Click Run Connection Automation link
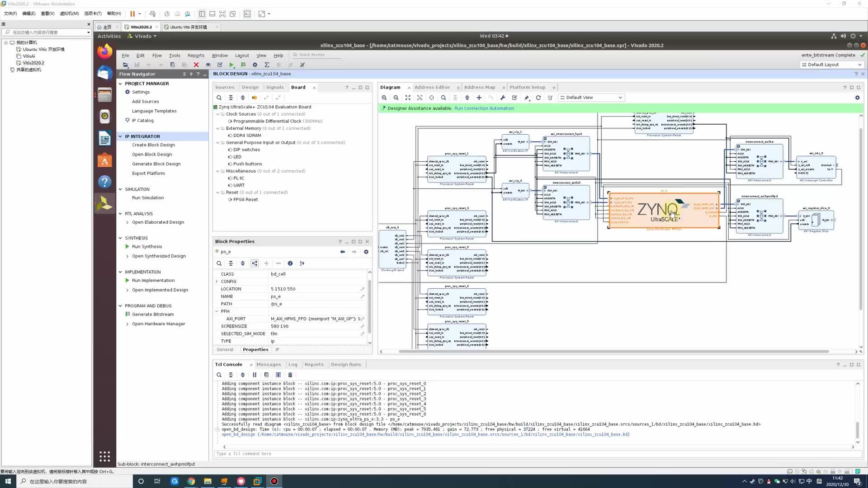The height and width of the screenshot is (488, 868). tap(484, 108)
